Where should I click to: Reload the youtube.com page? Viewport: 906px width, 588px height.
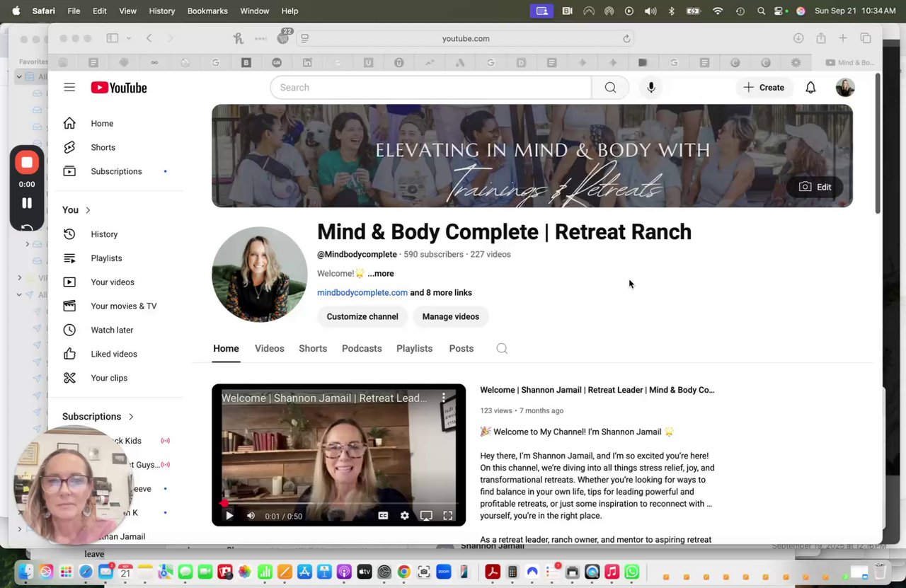tap(626, 39)
